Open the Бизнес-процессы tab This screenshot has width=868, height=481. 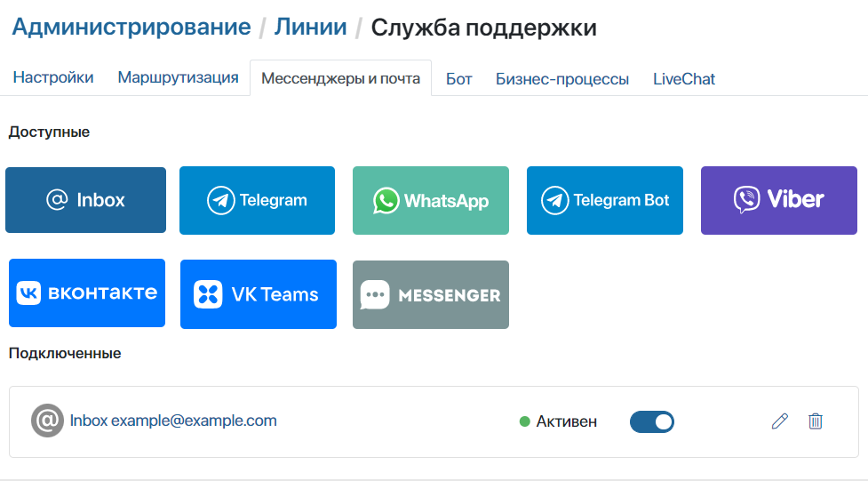point(561,79)
